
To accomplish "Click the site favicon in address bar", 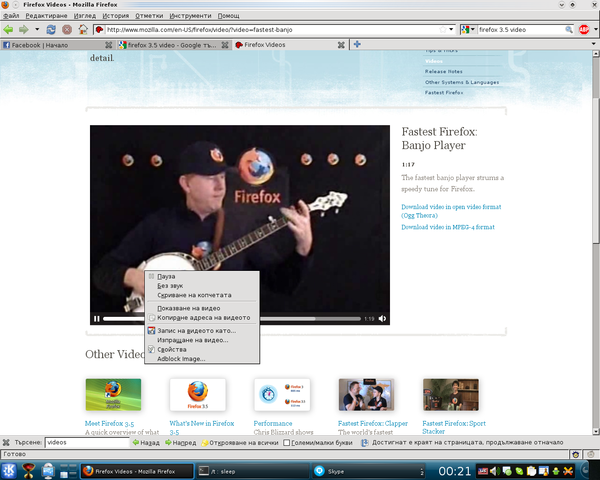I will 99,29.
